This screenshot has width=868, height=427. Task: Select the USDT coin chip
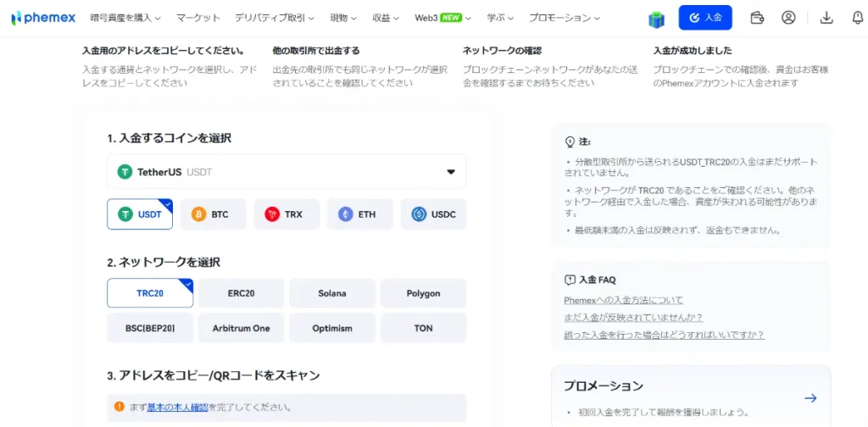pyautogui.click(x=140, y=214)
